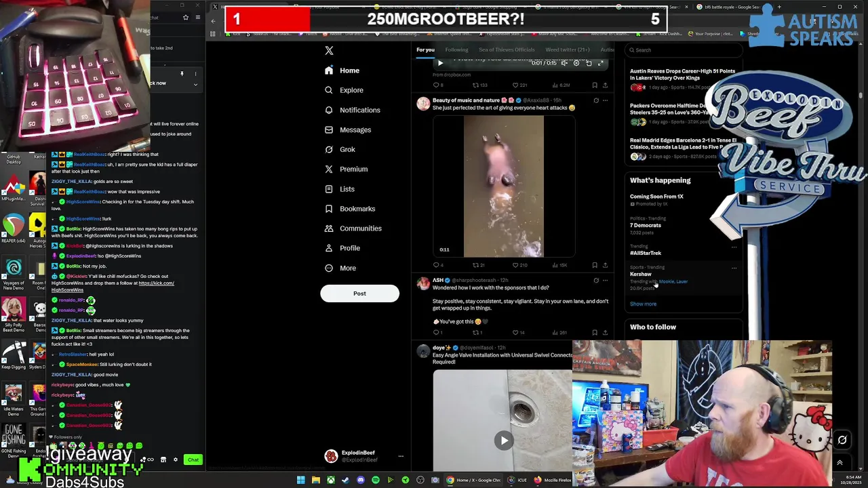Viewport: 868px width, 488px height.
Task: Repost the Axaxia88 post with 21 reposts
Action: click(x=479, y=265)
